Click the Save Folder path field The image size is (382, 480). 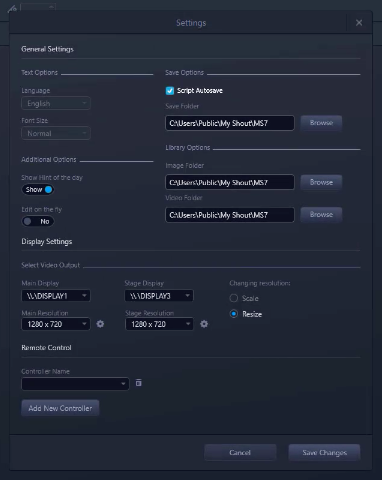[230, 123]
